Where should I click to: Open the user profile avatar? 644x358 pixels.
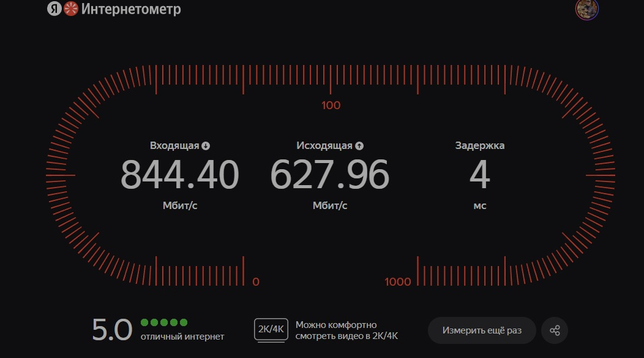pos(586,9)
